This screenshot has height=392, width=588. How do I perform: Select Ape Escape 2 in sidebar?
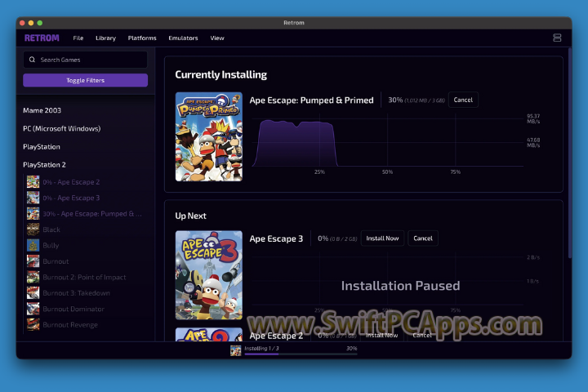pyautogui.click(x=71, y=182)
